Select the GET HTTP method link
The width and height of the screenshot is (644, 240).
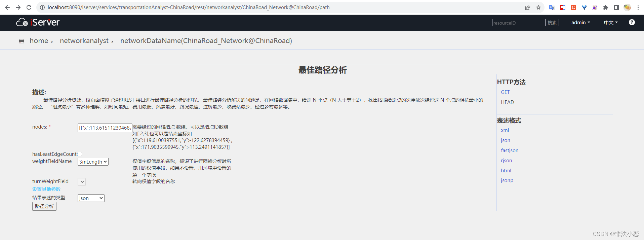505,92
